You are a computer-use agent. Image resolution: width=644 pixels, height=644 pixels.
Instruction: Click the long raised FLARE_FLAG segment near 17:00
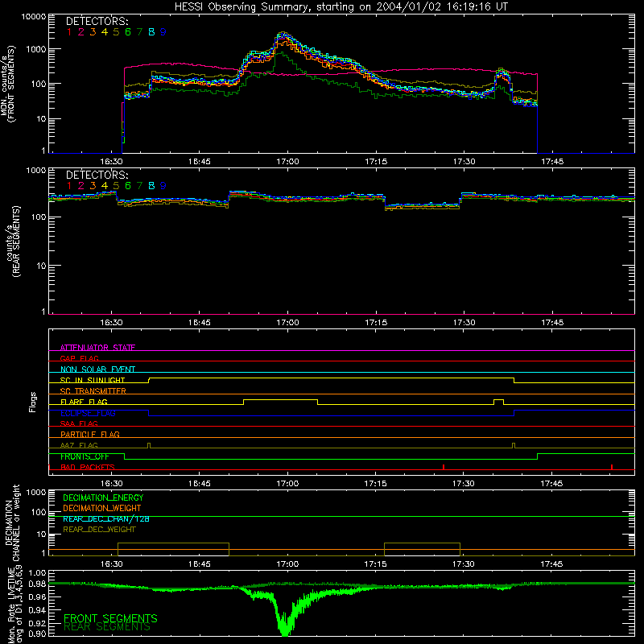(280, 399)
